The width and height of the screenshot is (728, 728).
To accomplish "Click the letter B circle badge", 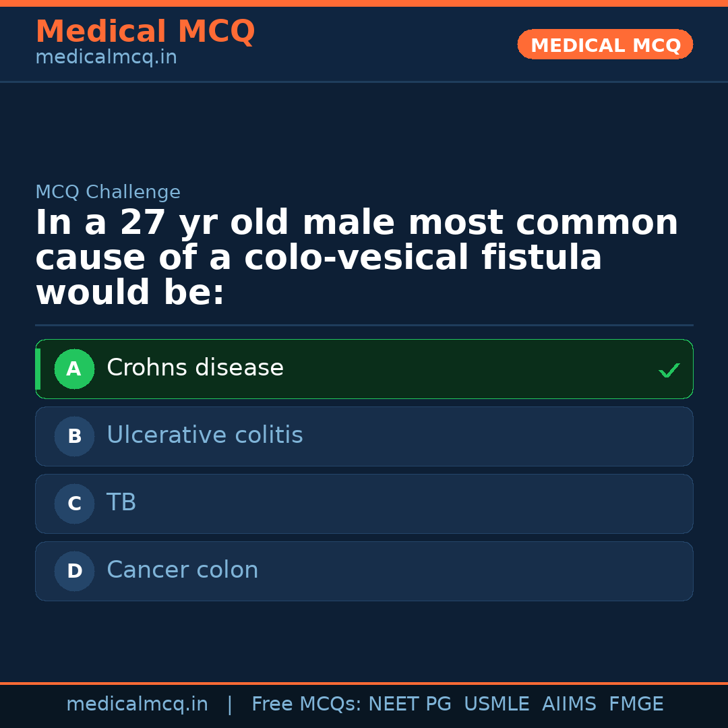I will [x=74, y=436].
